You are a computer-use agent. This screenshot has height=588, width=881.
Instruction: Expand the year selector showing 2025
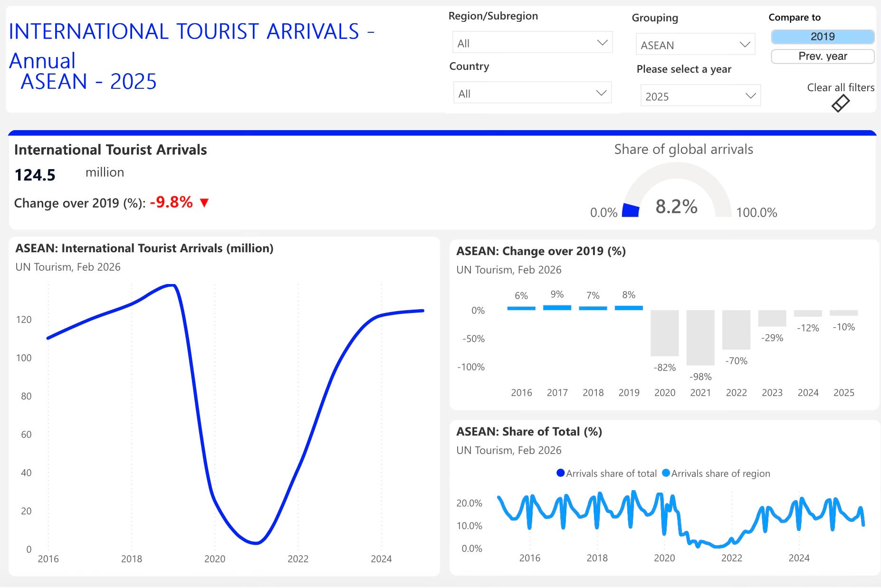click(700, 96)
